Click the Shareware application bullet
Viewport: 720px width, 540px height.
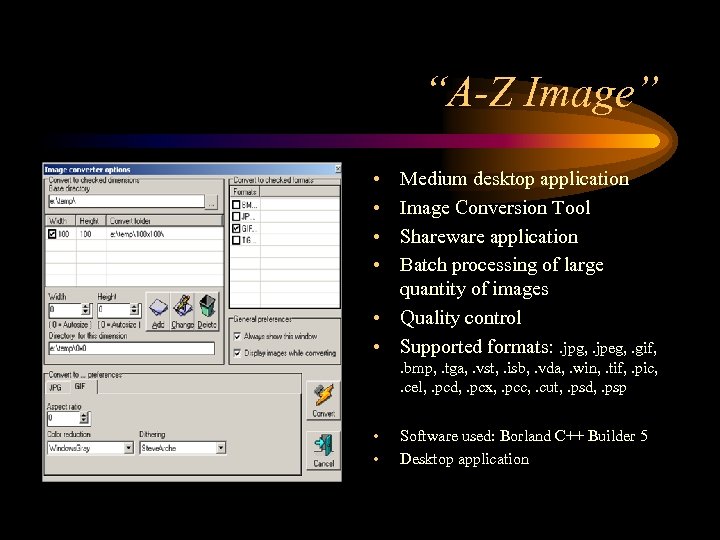coord(489,237)
